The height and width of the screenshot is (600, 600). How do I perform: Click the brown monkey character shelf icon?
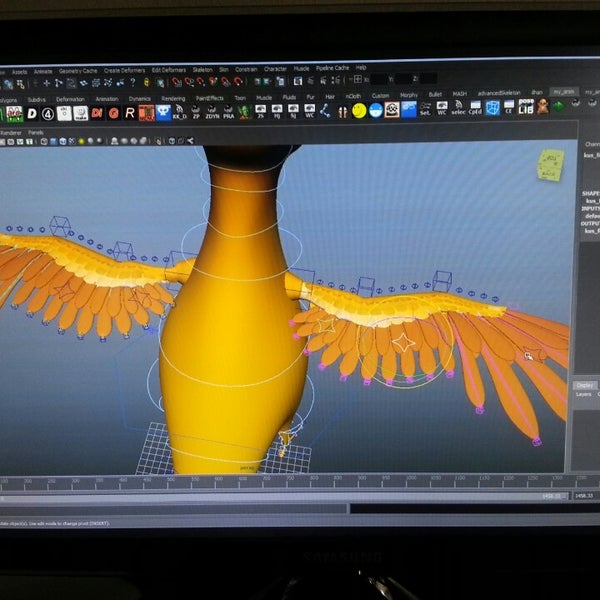543,107
